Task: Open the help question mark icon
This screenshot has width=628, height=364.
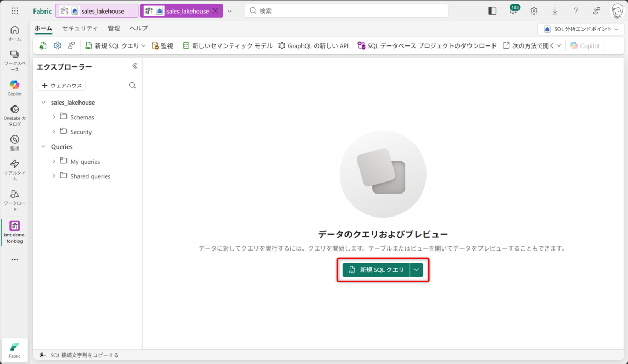Action: 576,10
